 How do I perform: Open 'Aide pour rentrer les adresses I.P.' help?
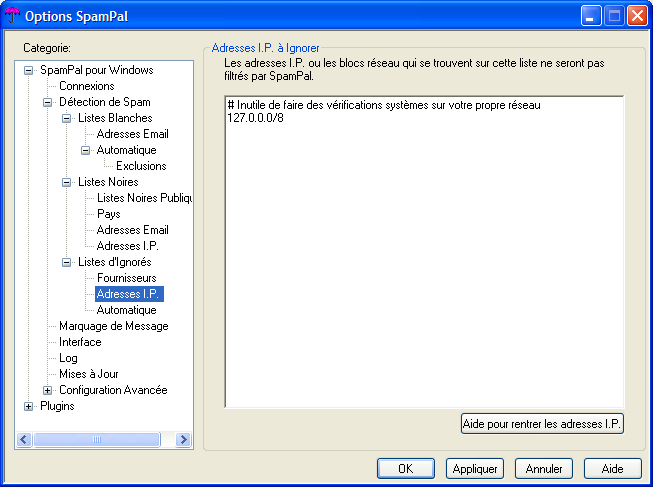[542, 424]
